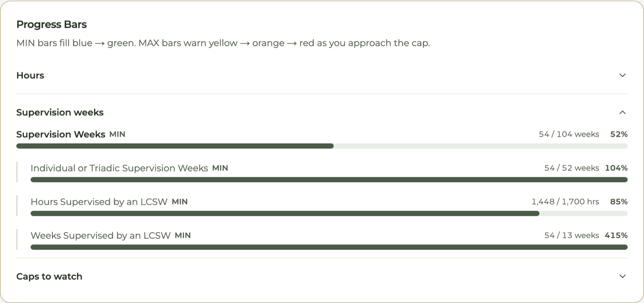
Task: Open the Hours section header
Action: click(x=322, y=75)
